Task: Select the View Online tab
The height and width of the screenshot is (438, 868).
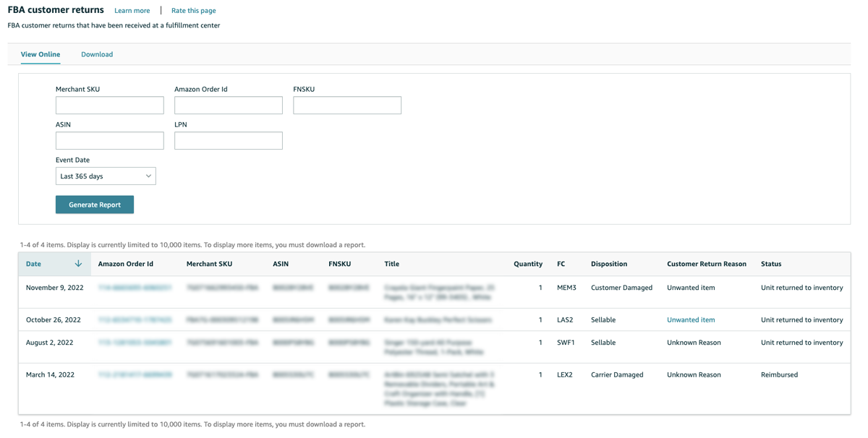Action: [x=41, y=54]
